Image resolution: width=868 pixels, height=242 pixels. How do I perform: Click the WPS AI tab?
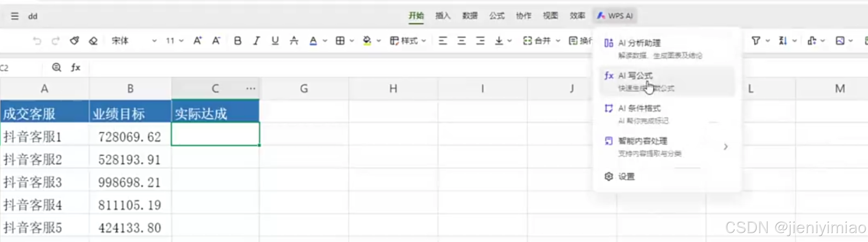click(x=615, y=16)
